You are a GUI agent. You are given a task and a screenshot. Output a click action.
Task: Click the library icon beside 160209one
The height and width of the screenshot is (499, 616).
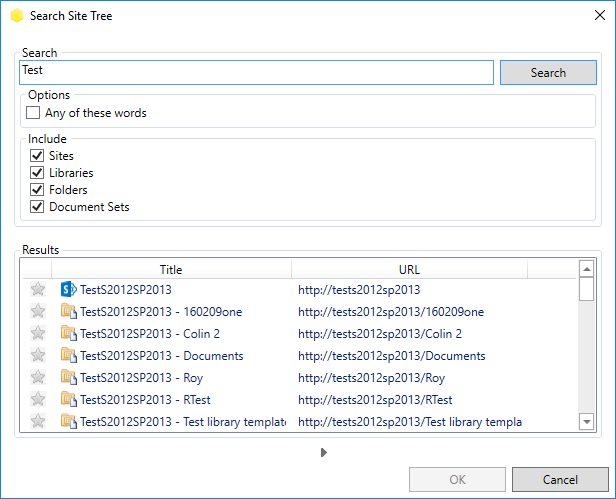click(69, 311)
